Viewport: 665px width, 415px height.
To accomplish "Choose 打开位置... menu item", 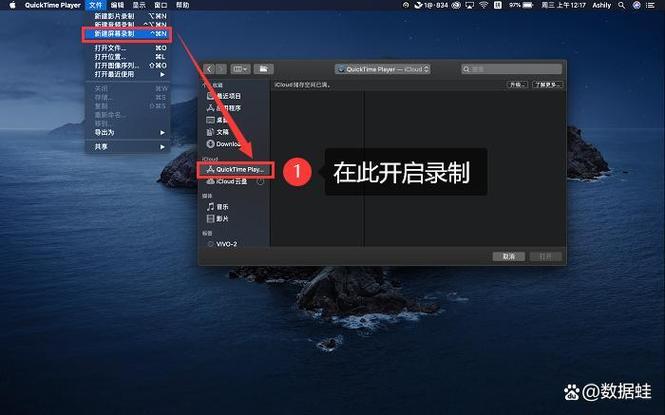I will 128,57.
